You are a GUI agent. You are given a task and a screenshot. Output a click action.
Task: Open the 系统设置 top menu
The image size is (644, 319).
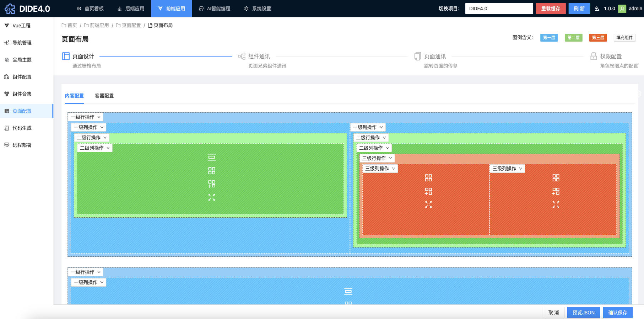258,9
